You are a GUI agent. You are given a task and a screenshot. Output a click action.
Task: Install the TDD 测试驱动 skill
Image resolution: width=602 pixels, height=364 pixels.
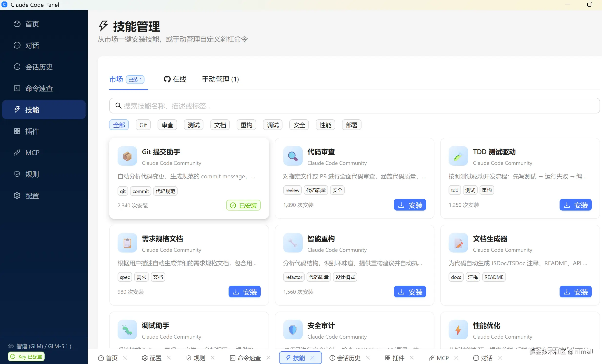tap(575, 205)
